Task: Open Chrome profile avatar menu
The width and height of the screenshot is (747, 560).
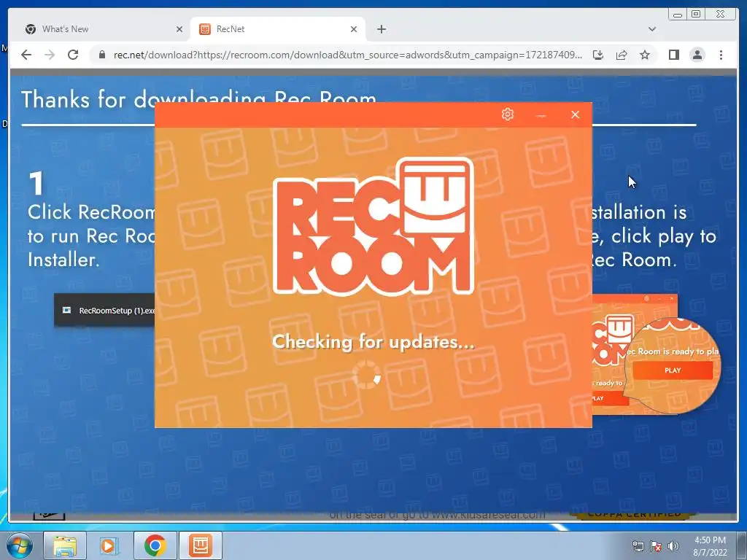Action: click(697, 55)
